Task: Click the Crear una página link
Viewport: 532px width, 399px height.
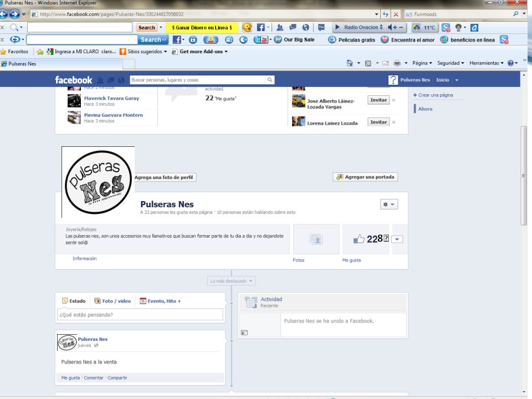Action: pyautogui.click(x=433, y=95)
